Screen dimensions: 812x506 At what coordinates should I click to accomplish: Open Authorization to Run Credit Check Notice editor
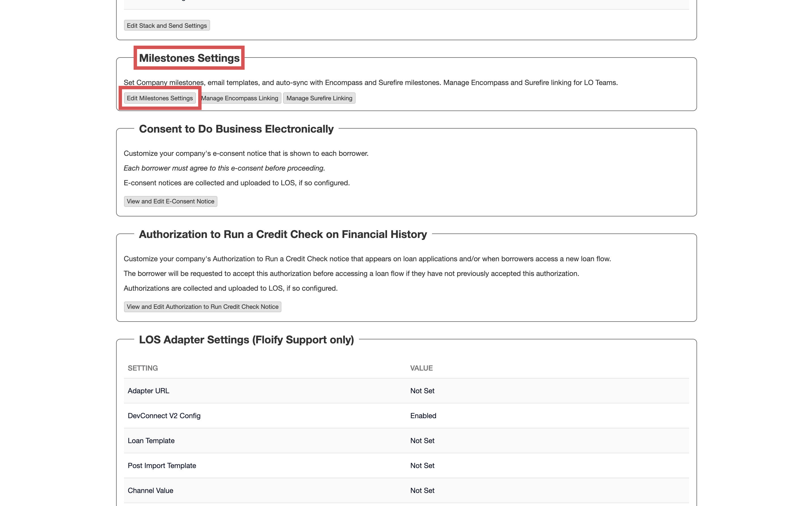(x=202, y=307)
